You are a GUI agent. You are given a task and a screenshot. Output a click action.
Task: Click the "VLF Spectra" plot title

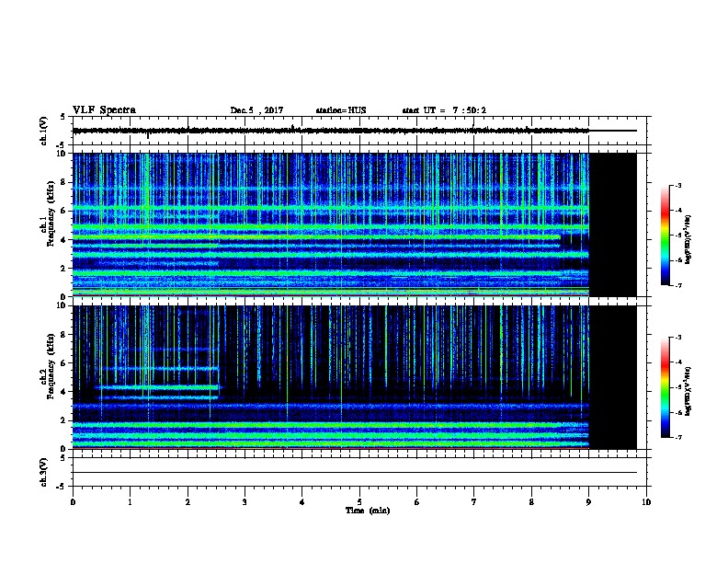point(104,110)
